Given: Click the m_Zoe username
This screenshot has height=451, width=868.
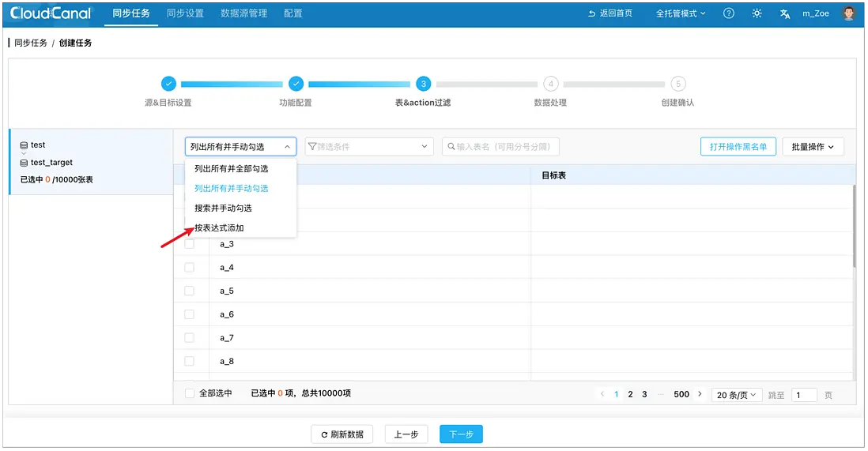Looking at the screenshot, I should pyautogui.click(x=815, y=13).
